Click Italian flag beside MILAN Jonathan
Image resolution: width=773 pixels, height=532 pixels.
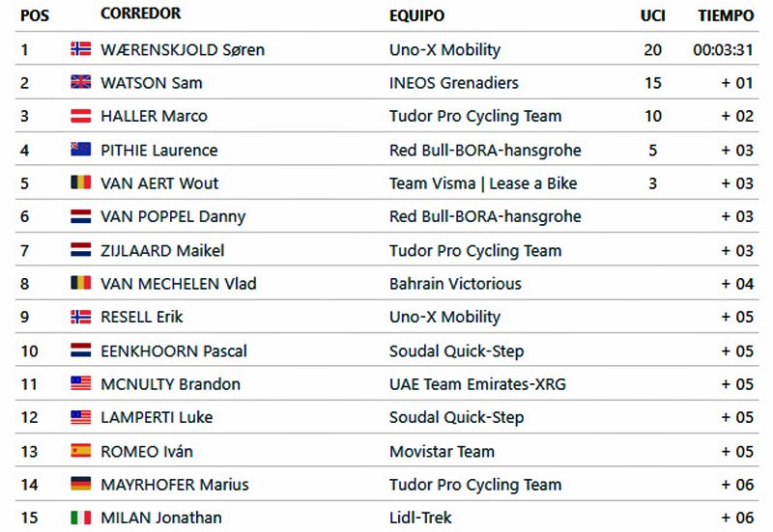[81, 518]
